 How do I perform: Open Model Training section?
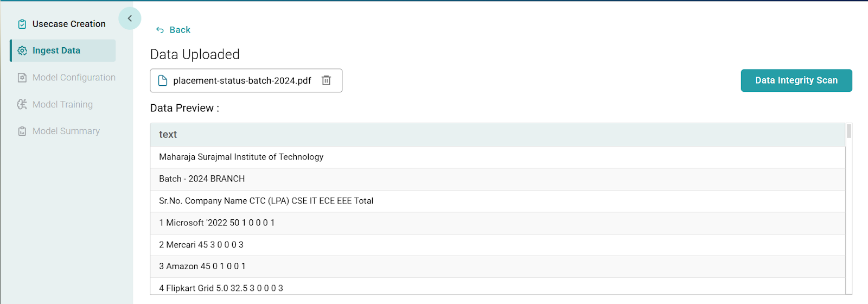click(62, 104)
